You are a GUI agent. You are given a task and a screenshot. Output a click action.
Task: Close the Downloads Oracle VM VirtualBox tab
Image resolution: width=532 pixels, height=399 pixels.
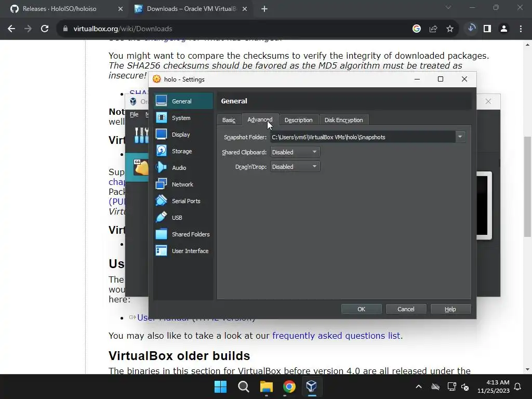tap(245, 9)
